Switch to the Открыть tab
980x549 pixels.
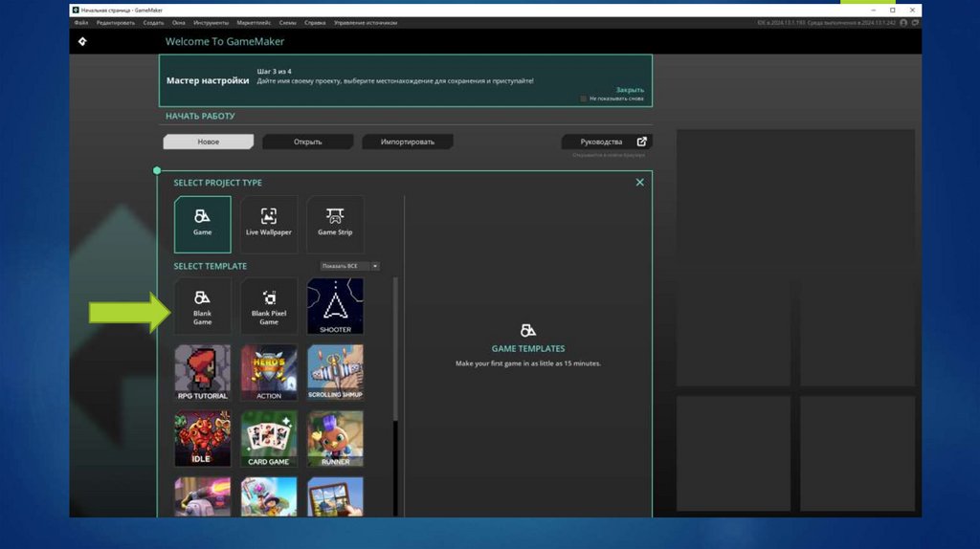[x=307, y=142]
